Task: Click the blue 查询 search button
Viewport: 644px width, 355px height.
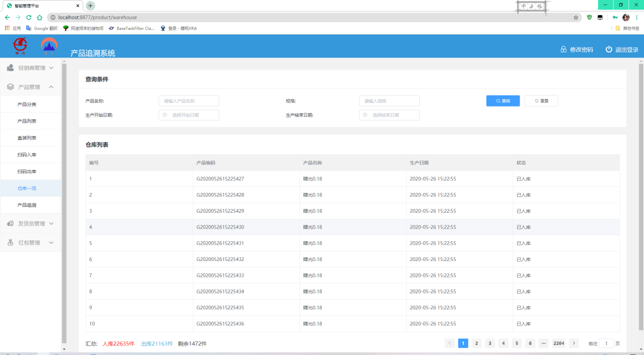Action: [502, 101]
